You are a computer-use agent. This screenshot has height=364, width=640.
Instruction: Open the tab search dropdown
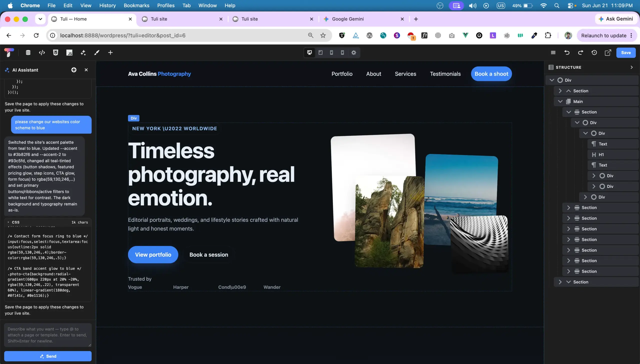[x=40, y=19]
